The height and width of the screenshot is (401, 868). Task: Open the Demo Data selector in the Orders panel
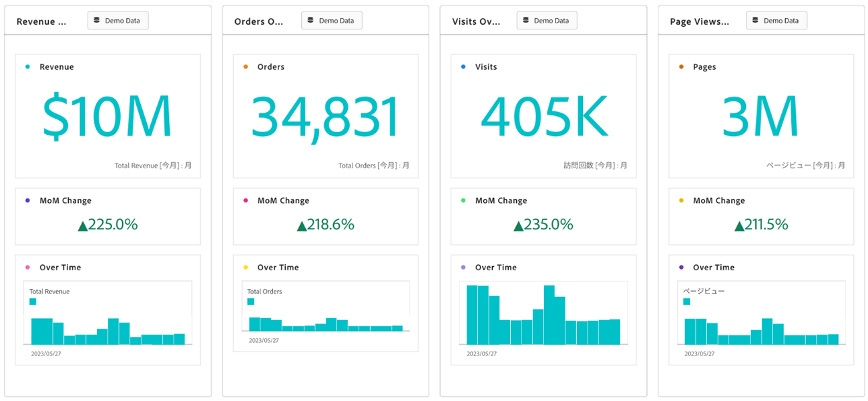[x=331, y=21]
